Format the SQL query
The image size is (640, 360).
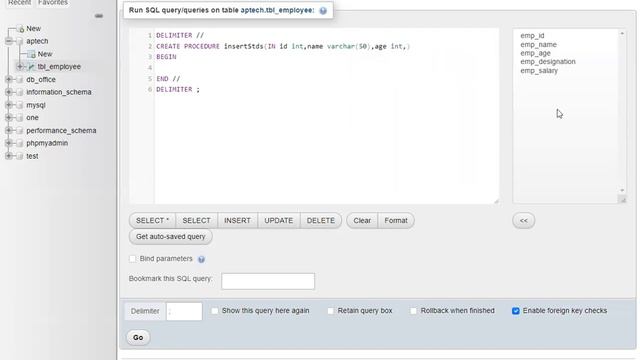coord(396,220)
